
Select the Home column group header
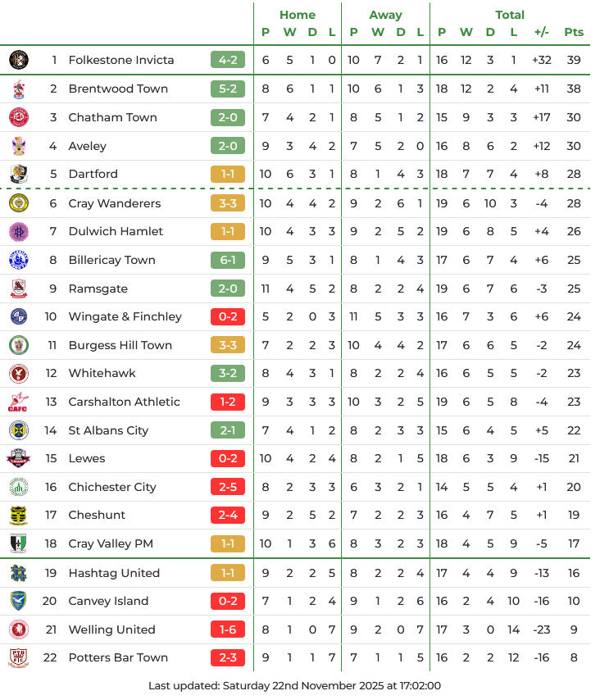point(297,15)
